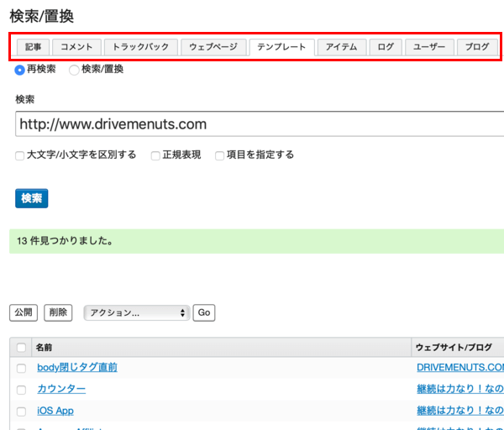Check the iOS App row checkbox
This screenshot has width=504, height=430.
pyautogui.click(x=21, y=412)
